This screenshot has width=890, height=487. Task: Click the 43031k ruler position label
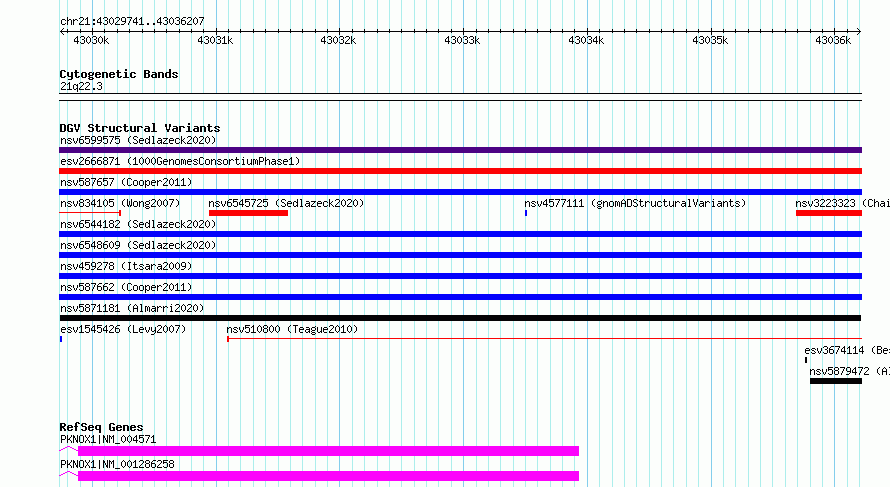click(215, 40)
